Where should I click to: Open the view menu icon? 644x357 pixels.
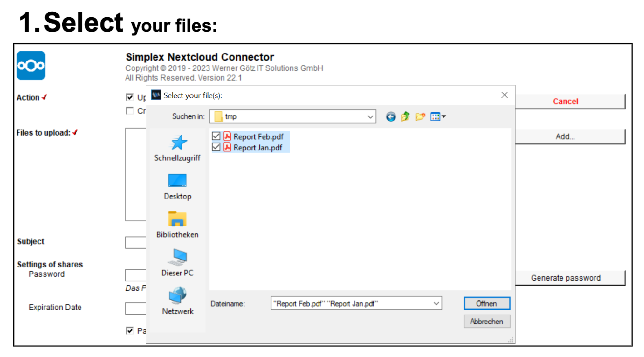pyautogui.click(x=436, y=117)
